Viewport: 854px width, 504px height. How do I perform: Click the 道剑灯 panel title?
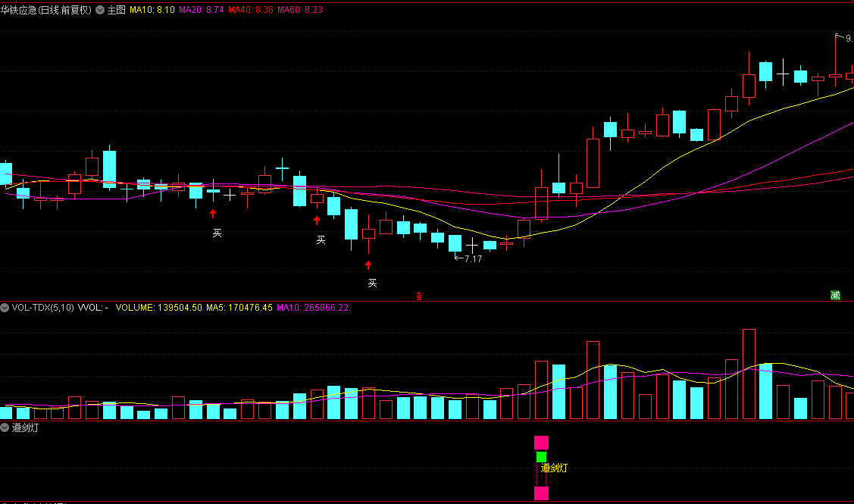pyautogui.click(x=25, y=427)
